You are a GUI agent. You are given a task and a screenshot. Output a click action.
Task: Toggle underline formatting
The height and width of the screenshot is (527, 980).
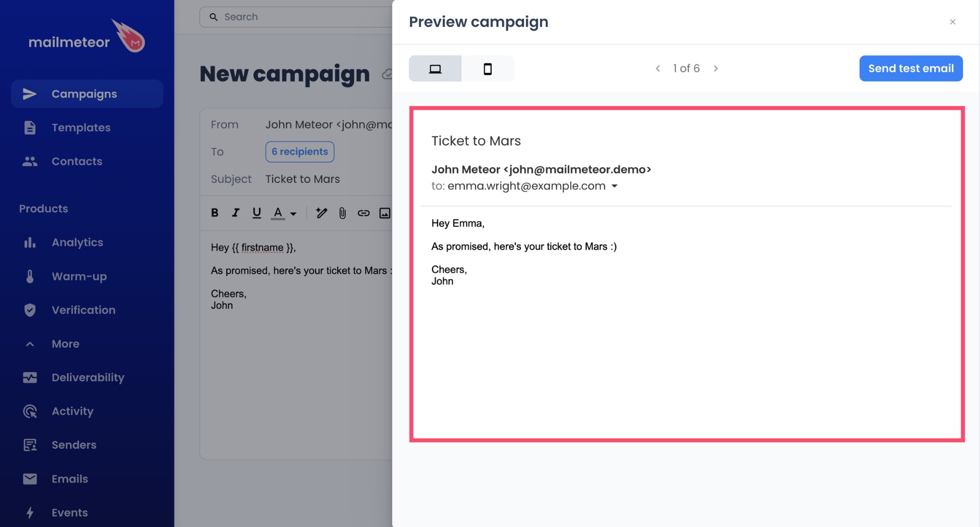256,213
